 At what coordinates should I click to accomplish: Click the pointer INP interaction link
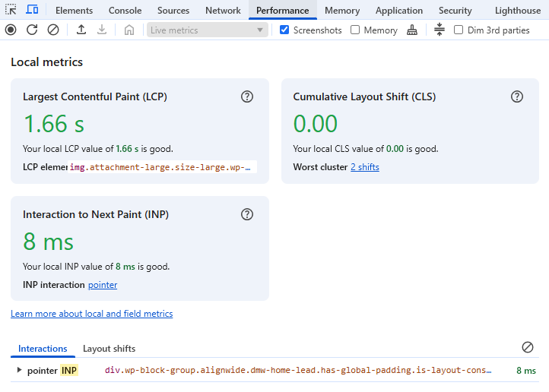coord(103,285)
